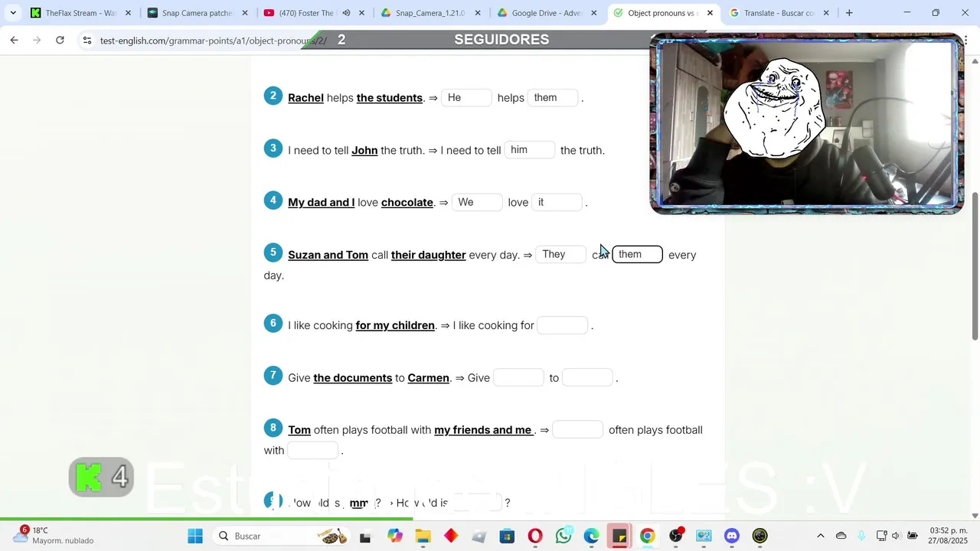
Task: Open the round yellow-black taskbar app
Action: coord(759,536)
